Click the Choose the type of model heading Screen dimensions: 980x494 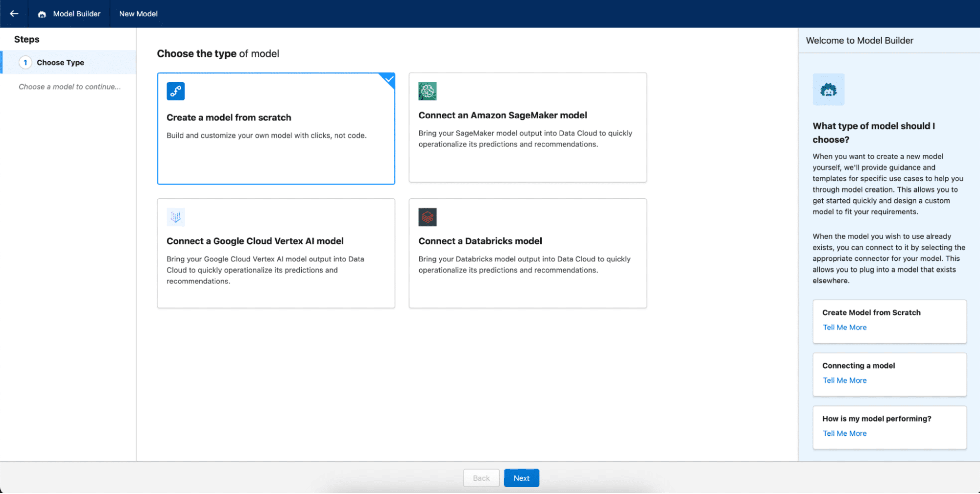point(218,54)
